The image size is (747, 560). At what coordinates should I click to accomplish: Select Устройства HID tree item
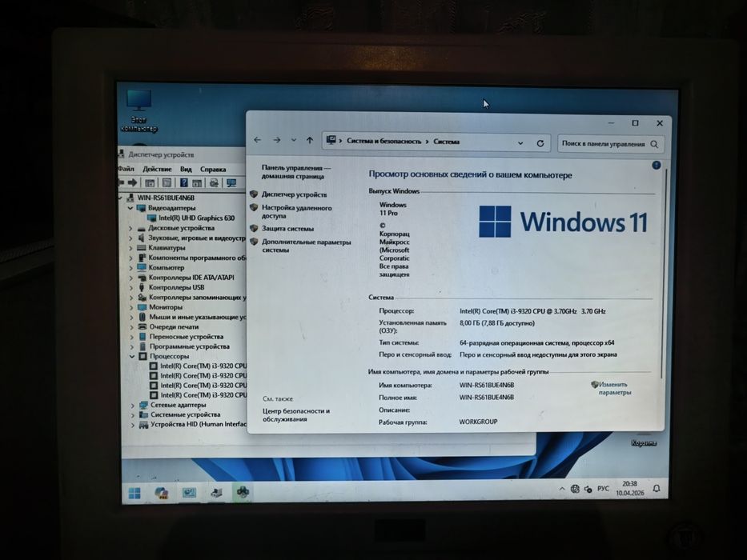[199, 424]
